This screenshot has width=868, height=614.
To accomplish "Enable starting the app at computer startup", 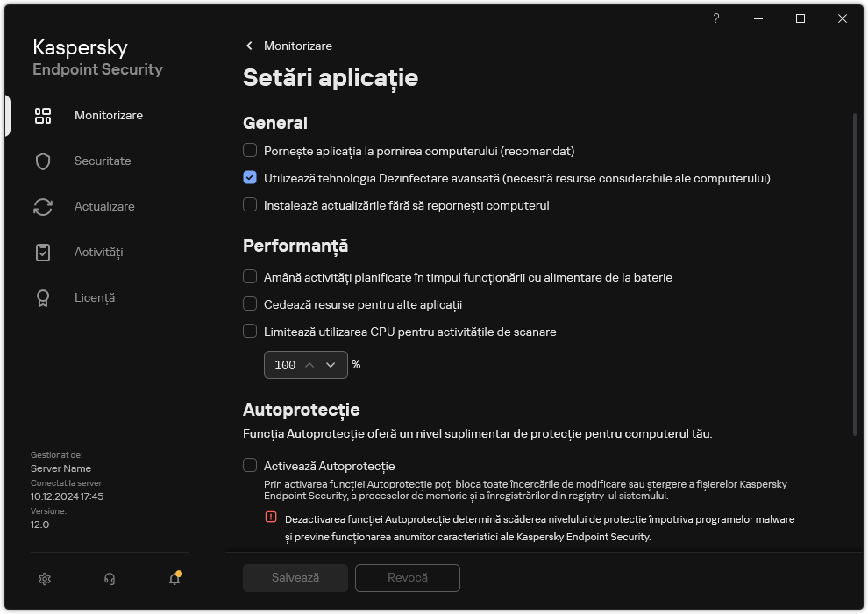I will pyautogui.click(x=250, y=151).
